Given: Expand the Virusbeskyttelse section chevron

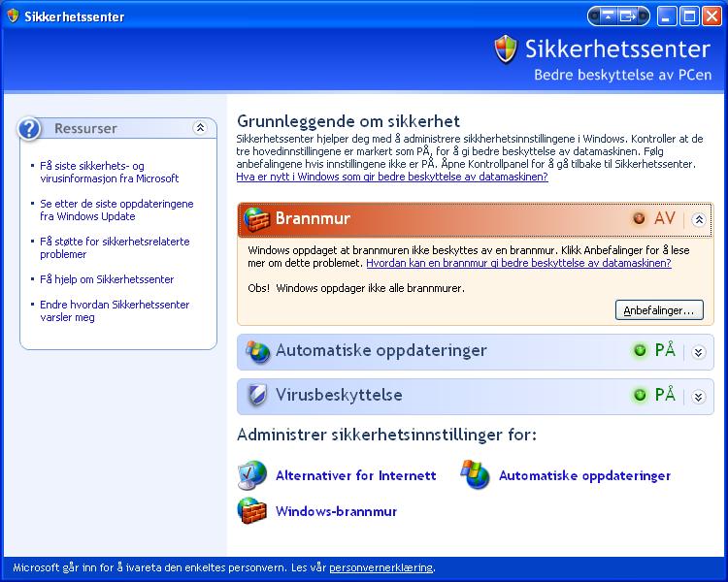Looking at the screenshot, I should point(698,397).
